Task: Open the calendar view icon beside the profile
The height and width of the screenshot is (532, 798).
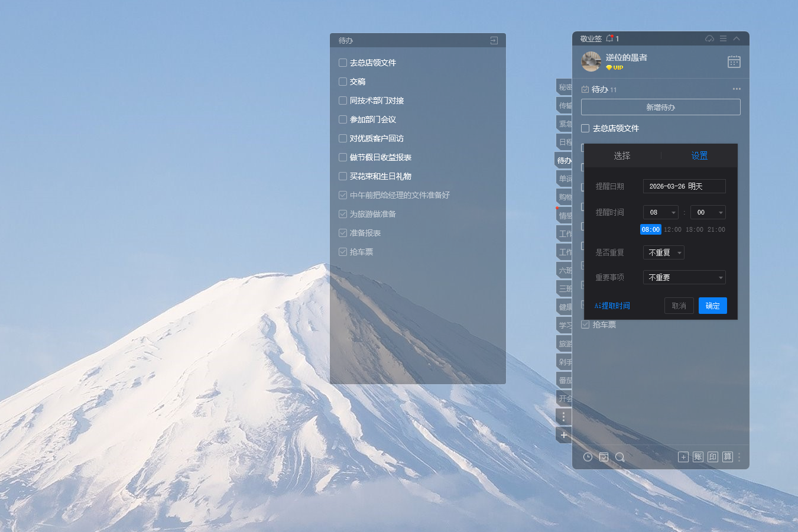Action: click(x=734, y=61)
